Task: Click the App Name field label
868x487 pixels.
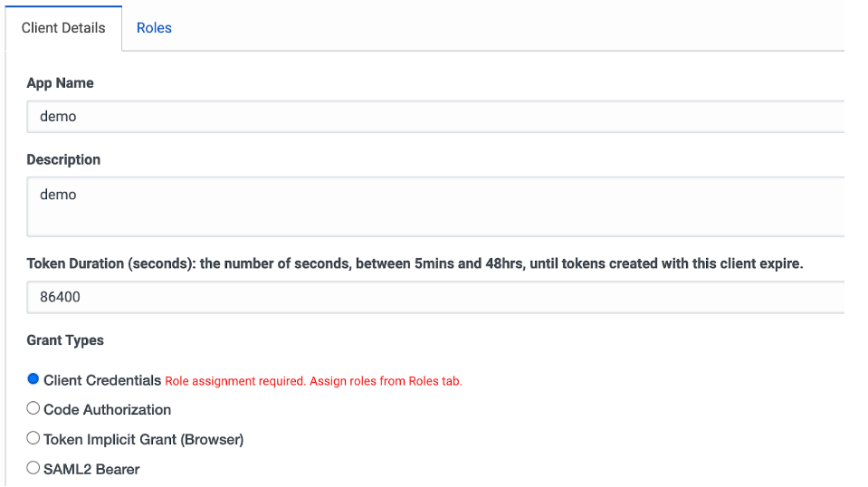Action: click(60, 83)
